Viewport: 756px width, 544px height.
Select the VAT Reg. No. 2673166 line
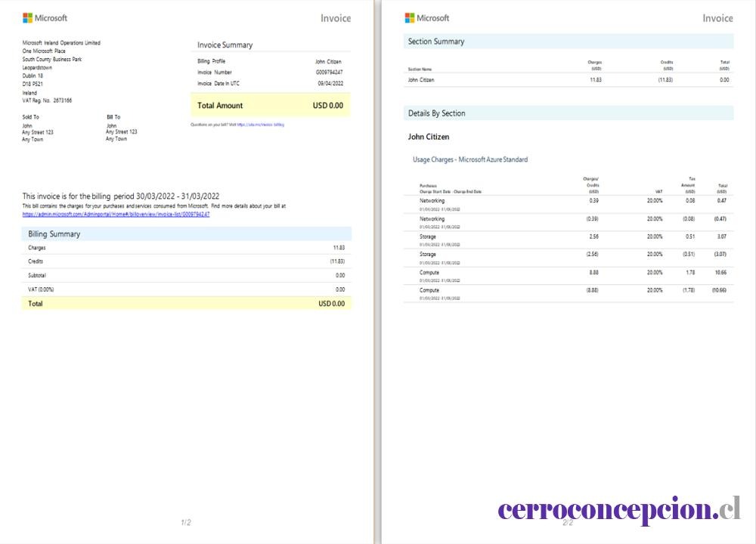(x=47, y=100)
